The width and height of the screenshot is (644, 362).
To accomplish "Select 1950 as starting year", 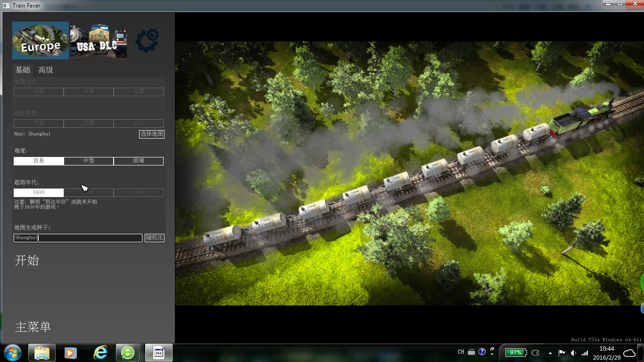I will (139, 192).
